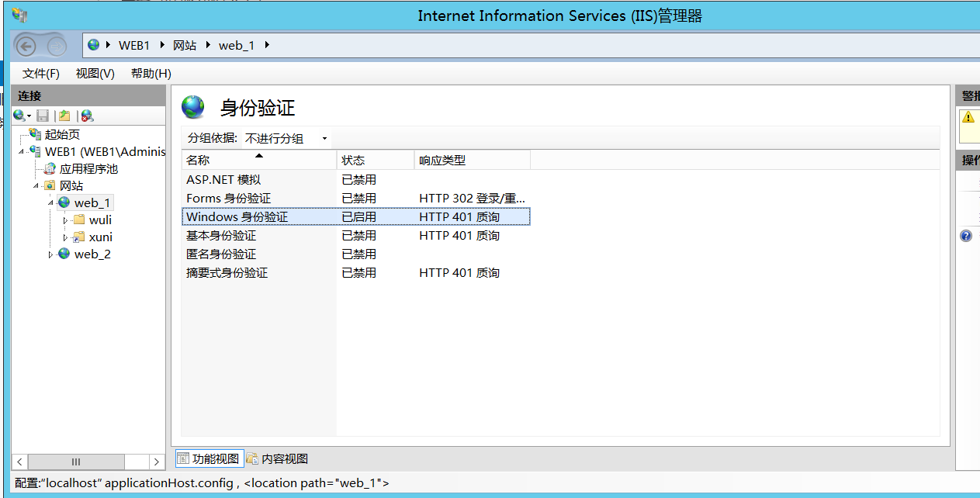Click the 起始页 start page icon
The height and width of the screenshot is (498, 980).
(36, 134)
